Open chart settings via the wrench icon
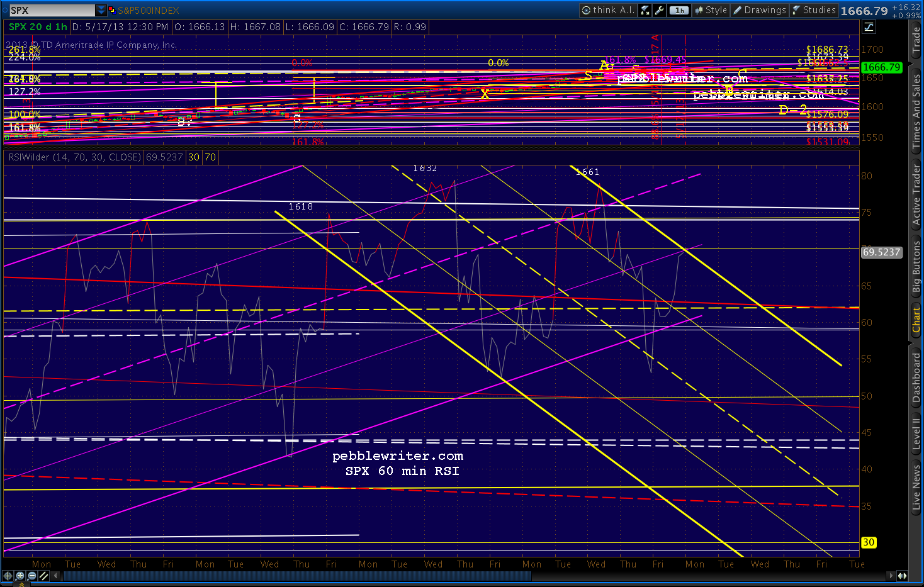 [660, 10]
